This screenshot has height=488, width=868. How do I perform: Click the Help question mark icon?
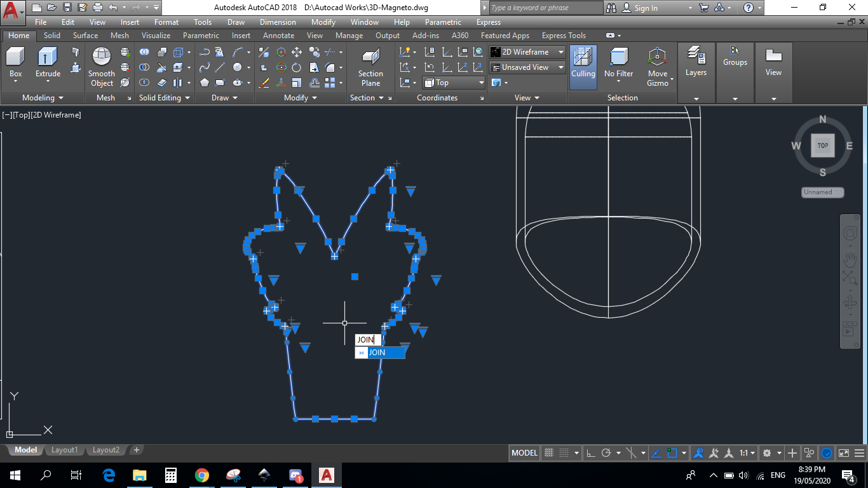coord(749,8)
